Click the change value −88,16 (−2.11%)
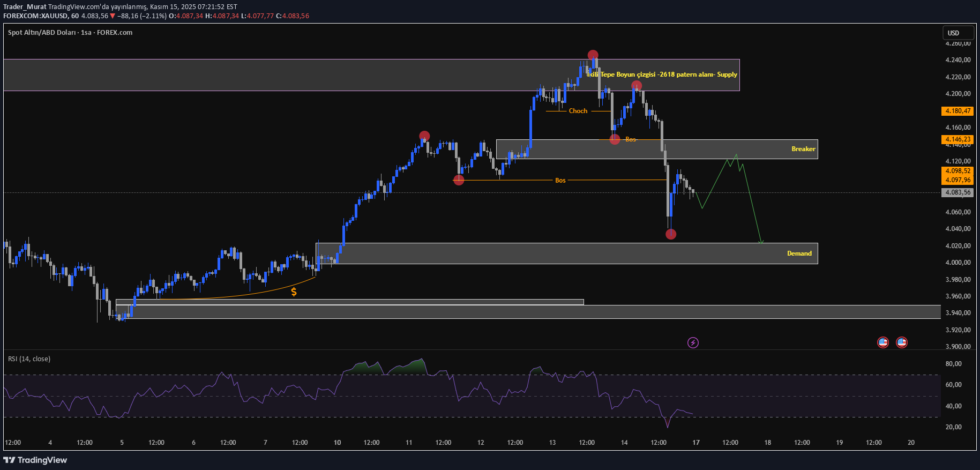 tap(141, 16)
